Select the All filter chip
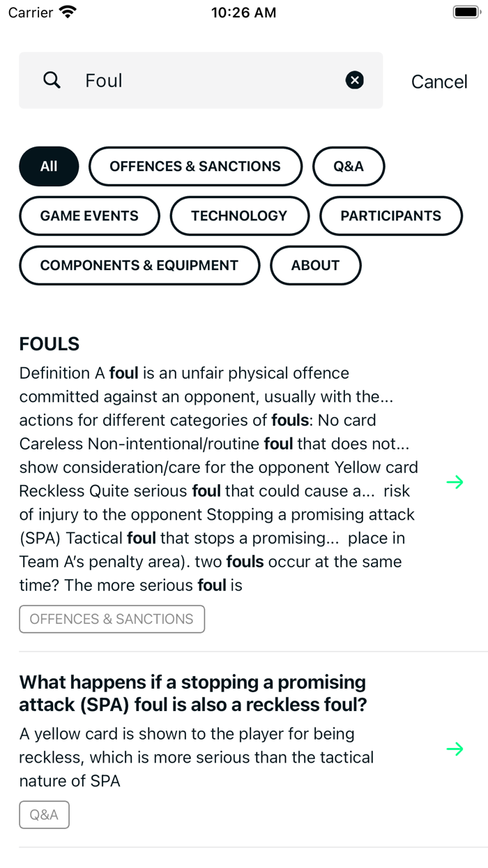This screenshot has height=868, width=488. [x=48, y=166]
